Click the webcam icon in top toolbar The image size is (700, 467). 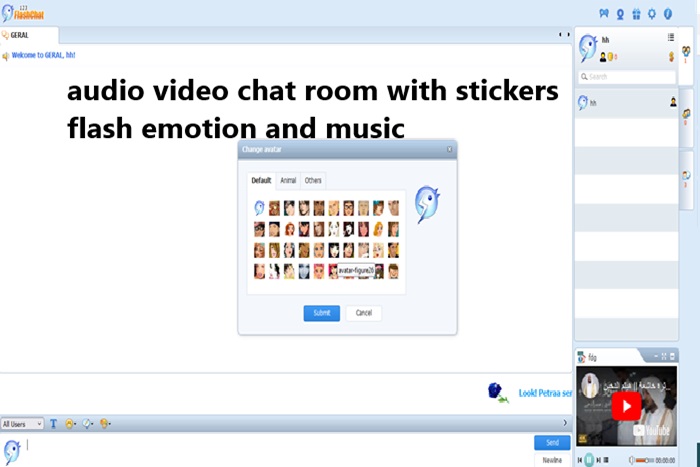(620, 14)
